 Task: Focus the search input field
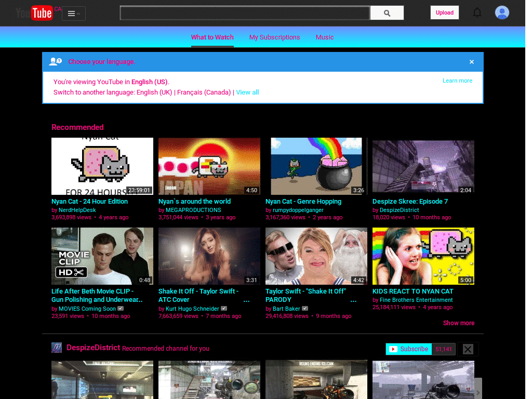[245, 13]
